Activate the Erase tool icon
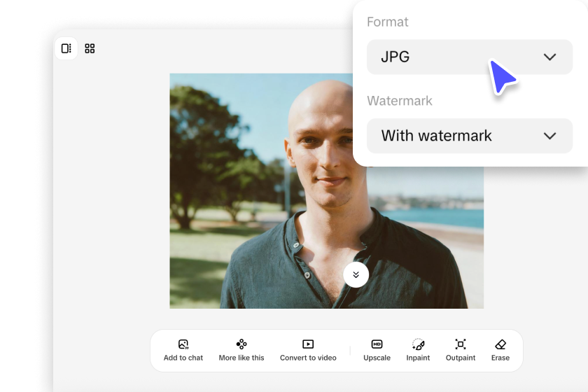The image size is (588, 392). (x=500, y=344)
